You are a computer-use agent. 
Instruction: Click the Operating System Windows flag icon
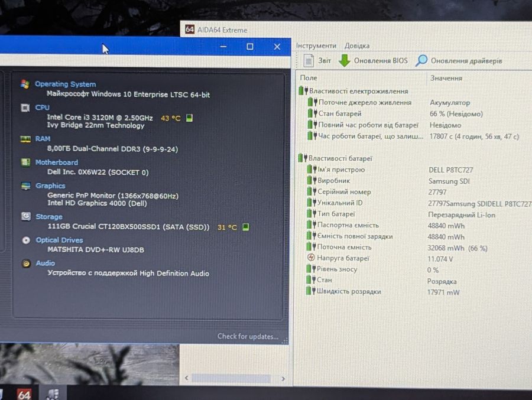[25, 84]
